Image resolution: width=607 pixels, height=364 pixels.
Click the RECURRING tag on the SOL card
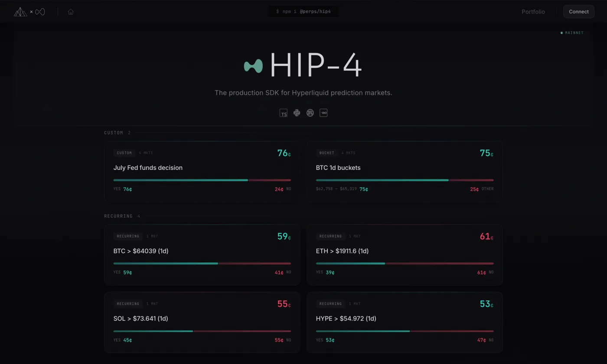click(x=128, y=304)
